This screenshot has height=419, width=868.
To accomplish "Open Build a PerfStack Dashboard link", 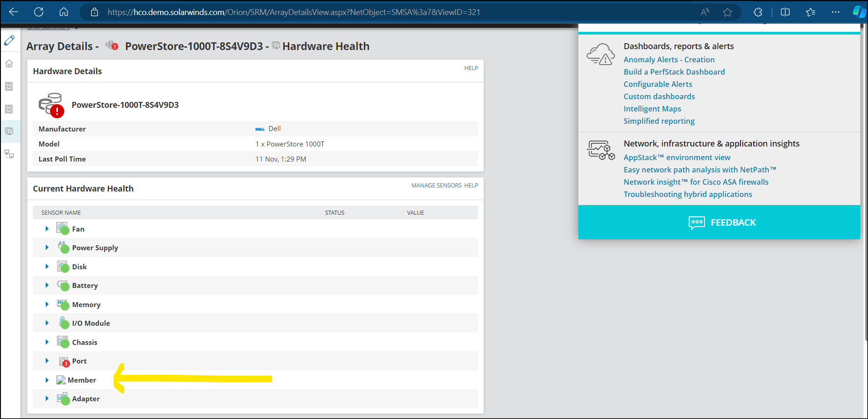I will (674, 72).
